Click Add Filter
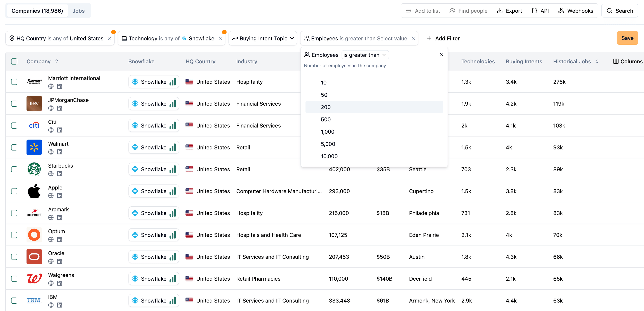 (x=443, y=38)
